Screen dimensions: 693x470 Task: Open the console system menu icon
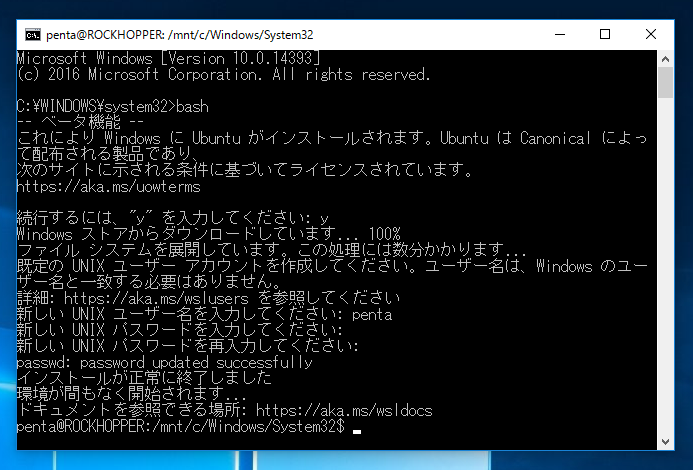tap(33, 34)
